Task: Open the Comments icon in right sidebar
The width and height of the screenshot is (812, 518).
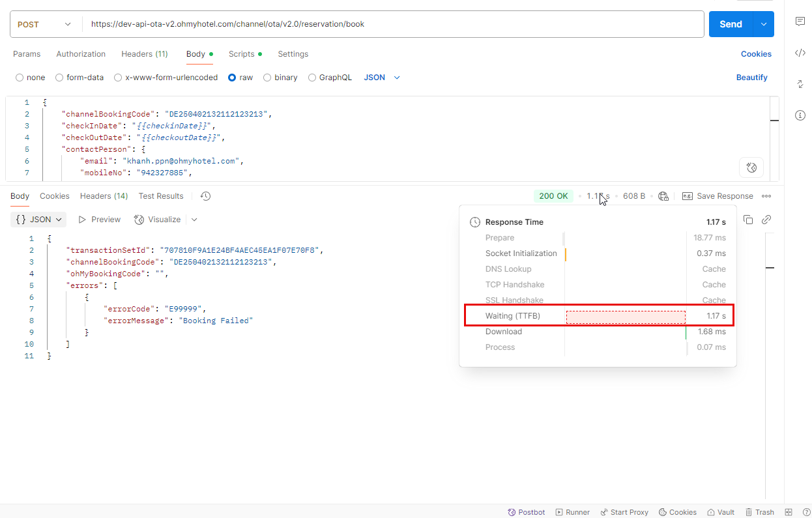Action: 800,22
